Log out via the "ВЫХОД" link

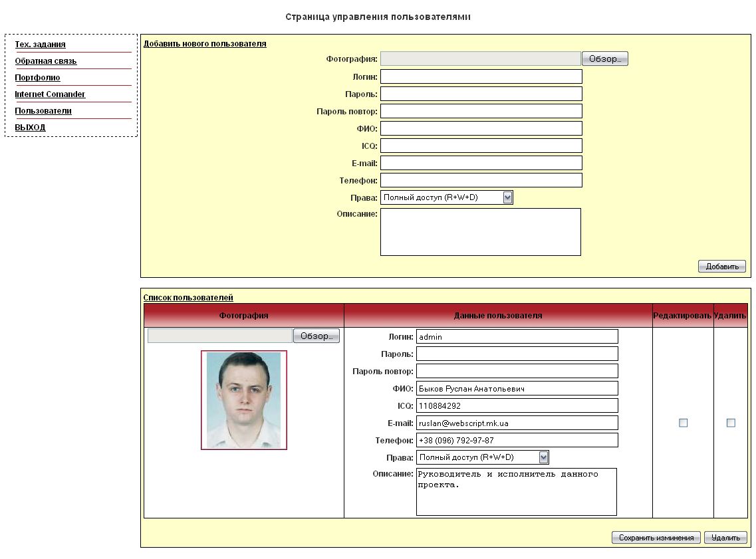(30, 127)
